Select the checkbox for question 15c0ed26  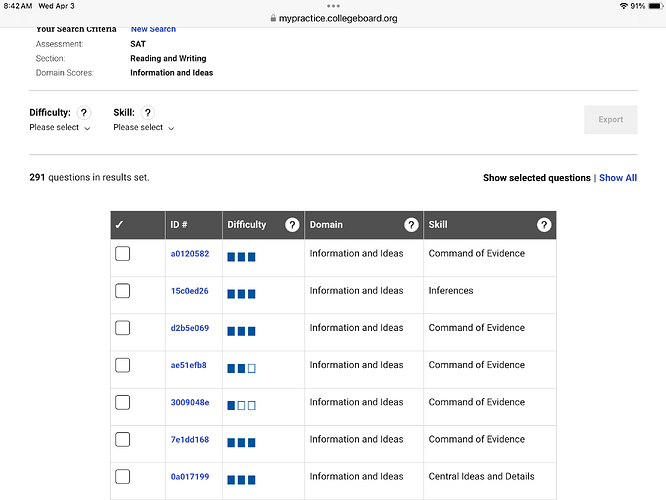(x=123, y=291)
